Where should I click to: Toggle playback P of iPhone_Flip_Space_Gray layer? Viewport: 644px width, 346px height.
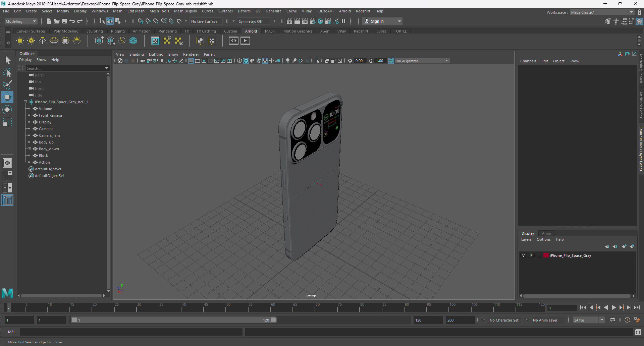pos(531,255)
